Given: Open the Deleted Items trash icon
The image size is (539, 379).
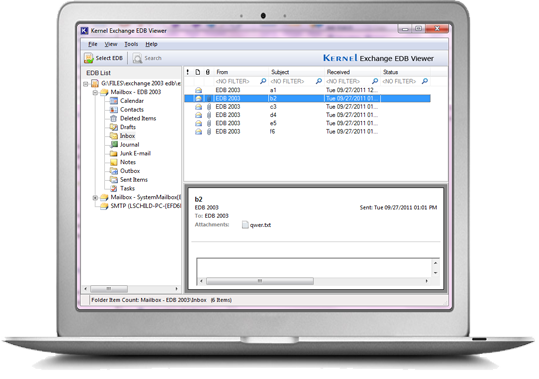Looking at the screenshot, I should (x=114, y=118).
